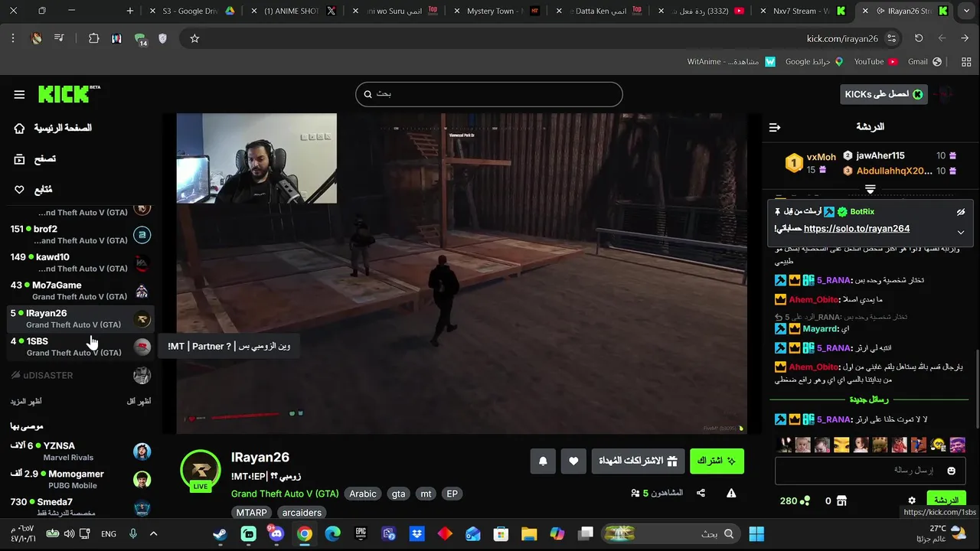Viewport: 980px width, 551px height.
Task: Click IRayan26 live avatar
Action: 201,470
